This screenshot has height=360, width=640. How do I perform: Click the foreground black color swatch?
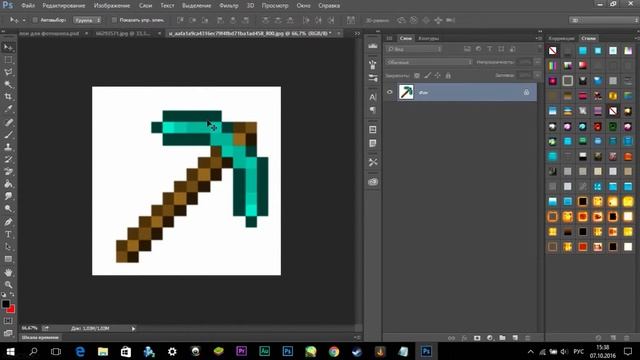pyautogui.click(x=5, y=304)
